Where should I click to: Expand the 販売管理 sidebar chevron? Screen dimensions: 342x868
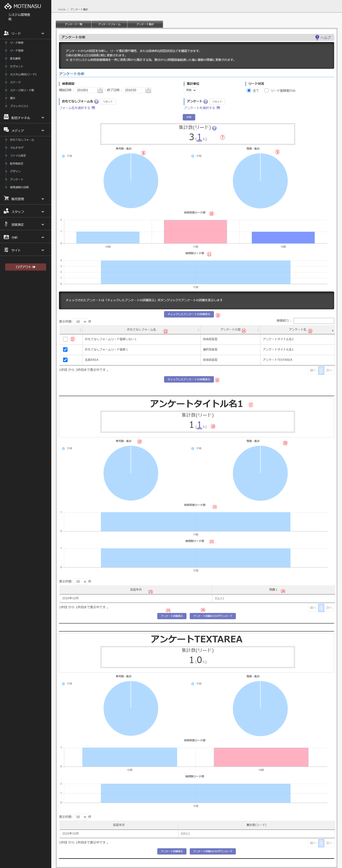point(43,199)
